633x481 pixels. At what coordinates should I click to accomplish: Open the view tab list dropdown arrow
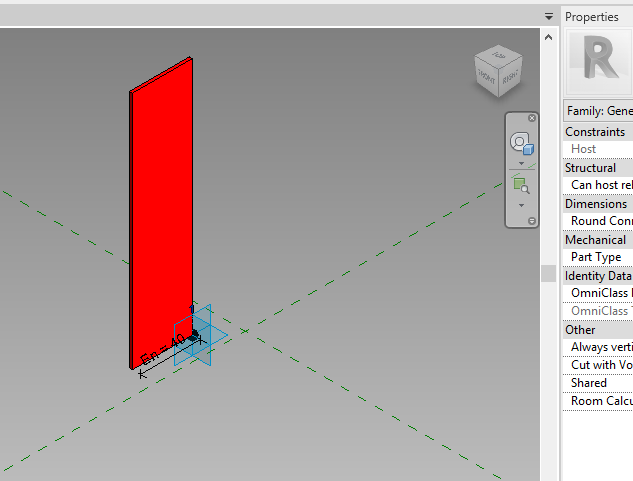(549, 17)
